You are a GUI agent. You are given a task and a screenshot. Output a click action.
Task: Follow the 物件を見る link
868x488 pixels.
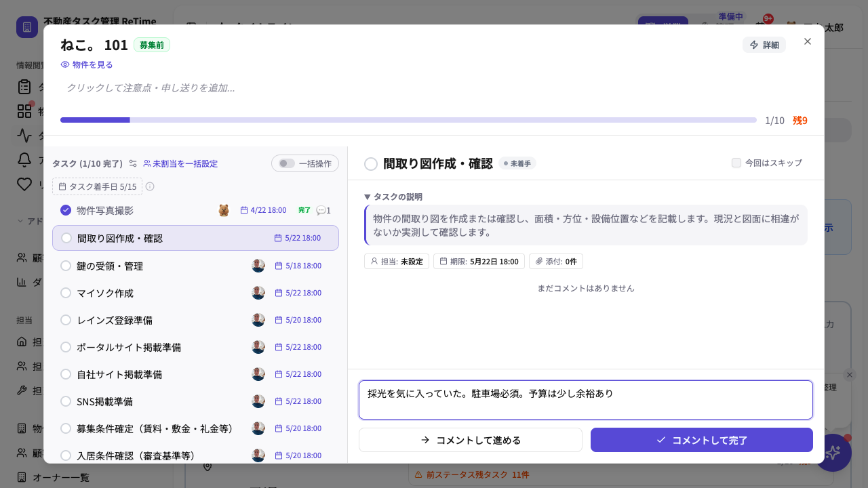[87, 64]
